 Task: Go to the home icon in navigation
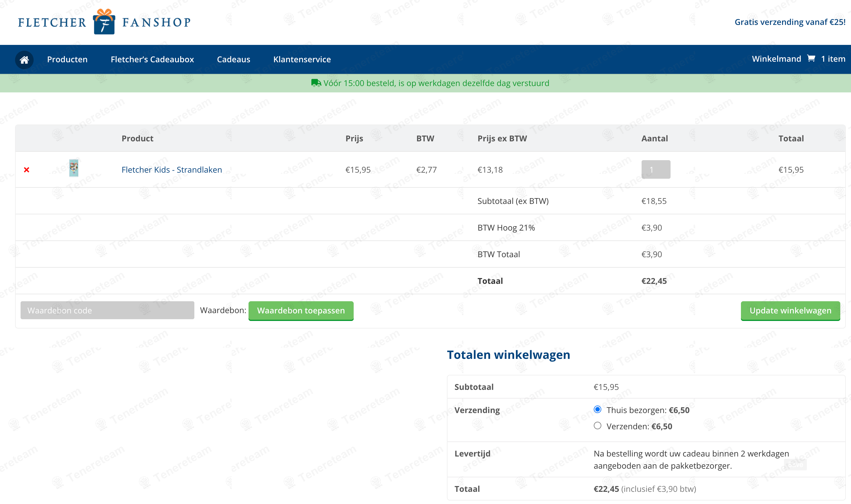24,60
